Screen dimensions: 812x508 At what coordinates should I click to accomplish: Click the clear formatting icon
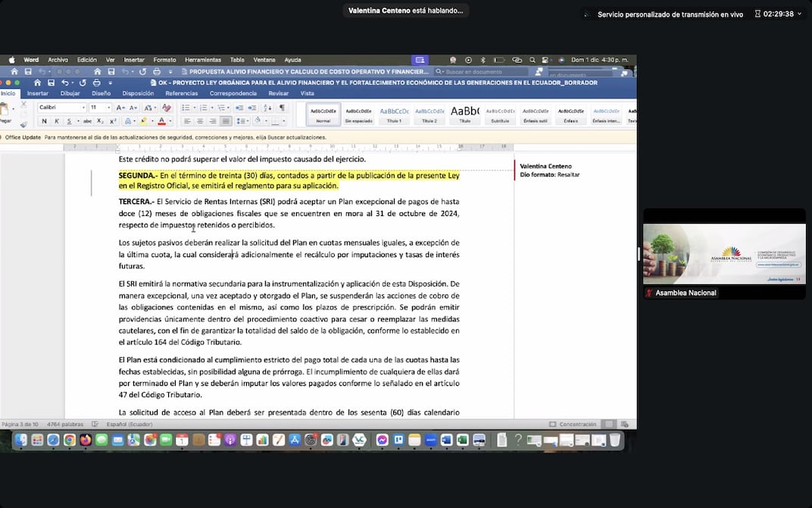(x=166, y=108)
